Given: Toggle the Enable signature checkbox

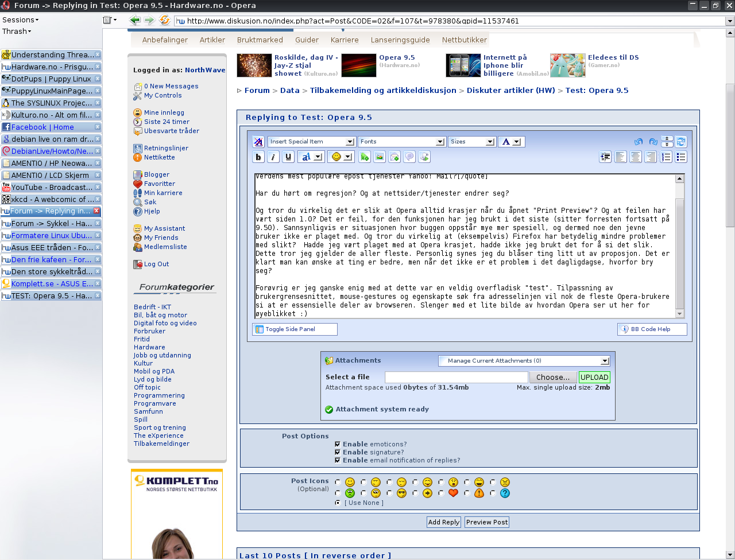Looking at the screenshot, I should tap(337, 452).
